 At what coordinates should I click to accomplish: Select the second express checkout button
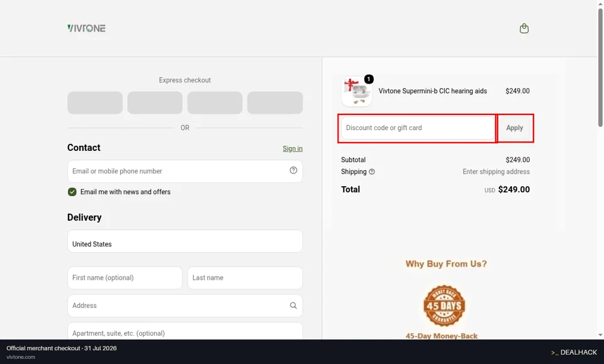[x=155, y=102]
